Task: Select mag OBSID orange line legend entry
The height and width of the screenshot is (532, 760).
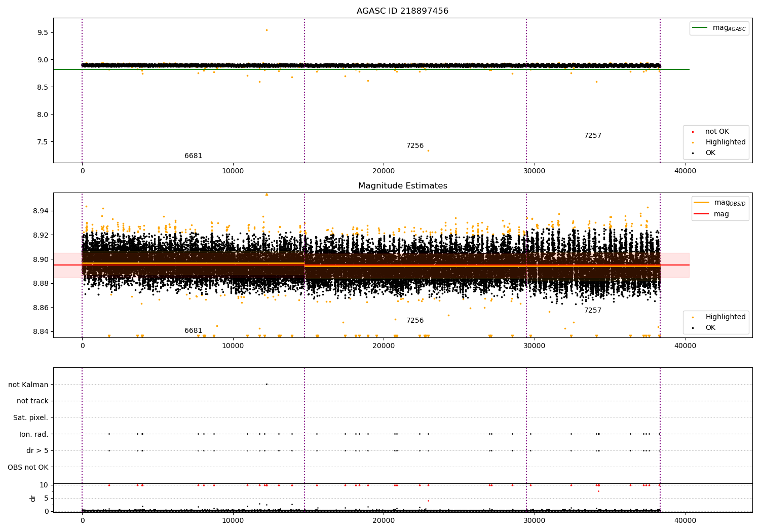Action: pos(720,203)
